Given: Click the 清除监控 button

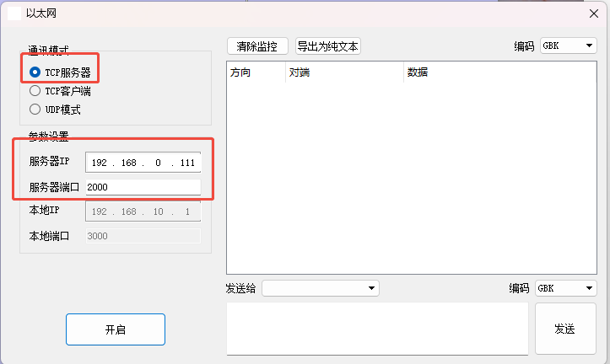Looking at the screenshot, I should click(x=258, y=46).
